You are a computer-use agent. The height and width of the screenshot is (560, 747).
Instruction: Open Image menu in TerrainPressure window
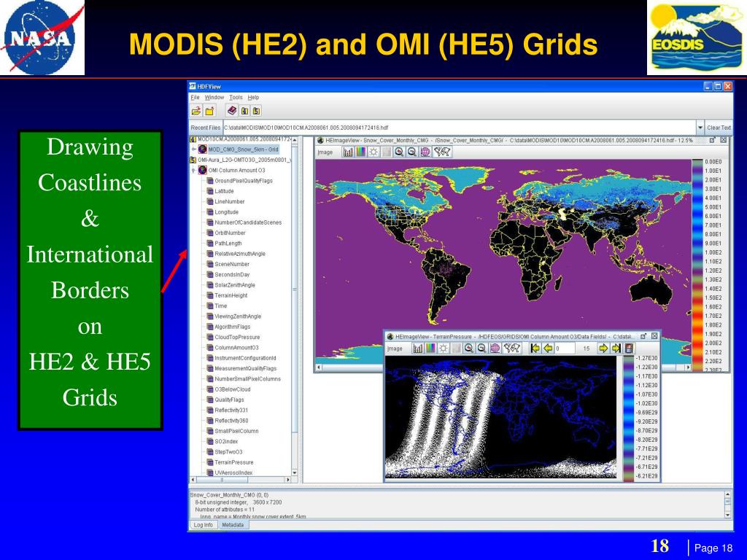click(x=395, y=349)
